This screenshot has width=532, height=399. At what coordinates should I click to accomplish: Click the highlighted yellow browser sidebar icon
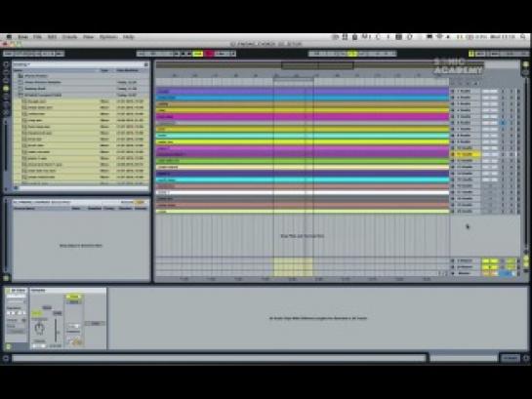pyautogui.click(x=6, y=88)
